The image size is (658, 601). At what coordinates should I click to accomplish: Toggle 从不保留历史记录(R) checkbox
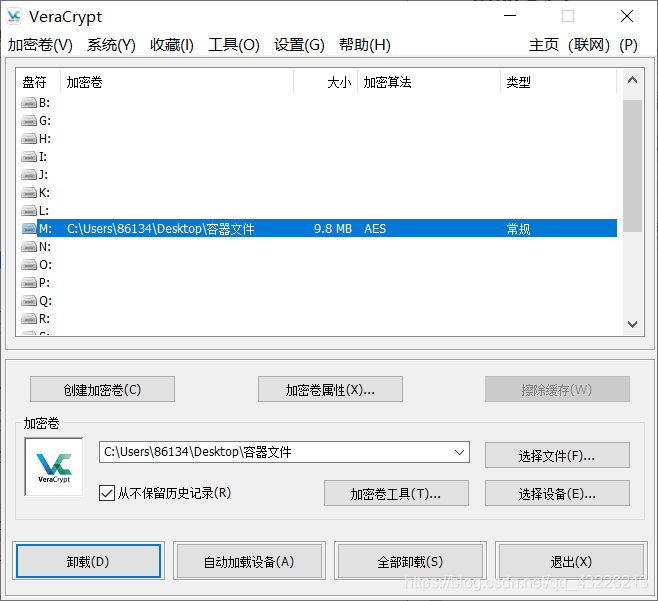107,493
